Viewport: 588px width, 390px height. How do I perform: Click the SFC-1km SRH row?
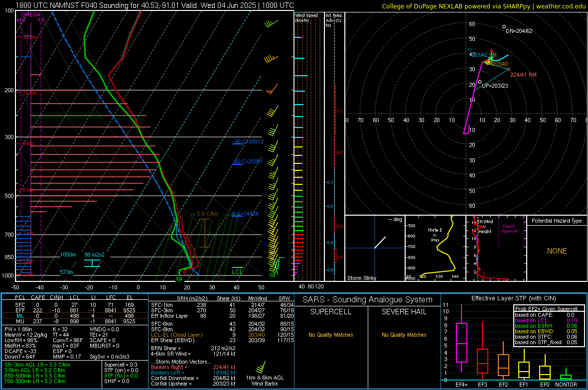222,305
